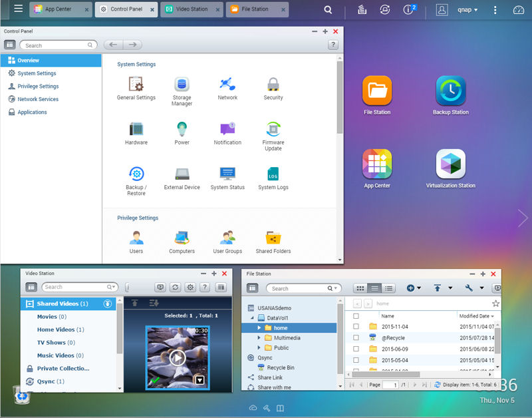Click Video Station settings gear icon

[x=190, y=288]
